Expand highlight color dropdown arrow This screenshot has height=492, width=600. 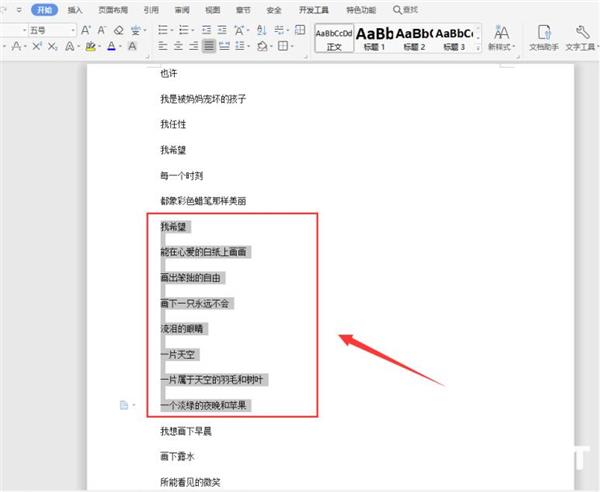pos(99,47)
